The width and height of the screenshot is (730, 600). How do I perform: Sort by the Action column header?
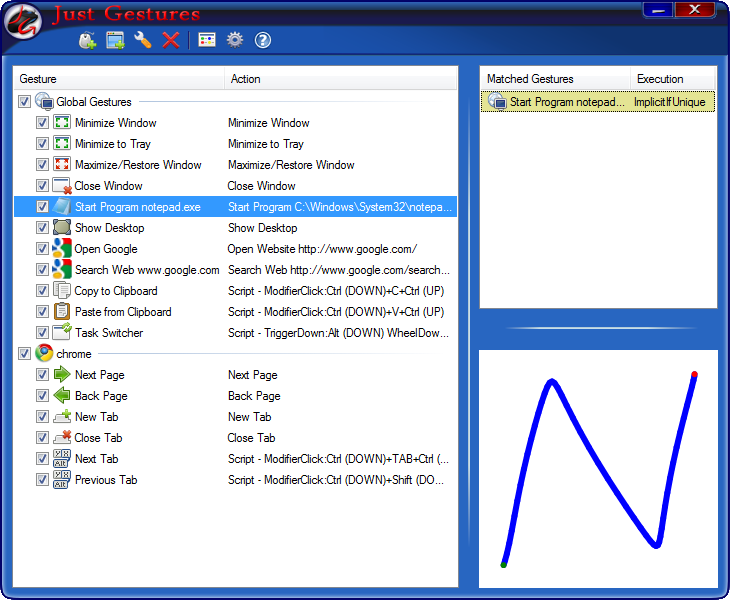[x=341, y=79]
